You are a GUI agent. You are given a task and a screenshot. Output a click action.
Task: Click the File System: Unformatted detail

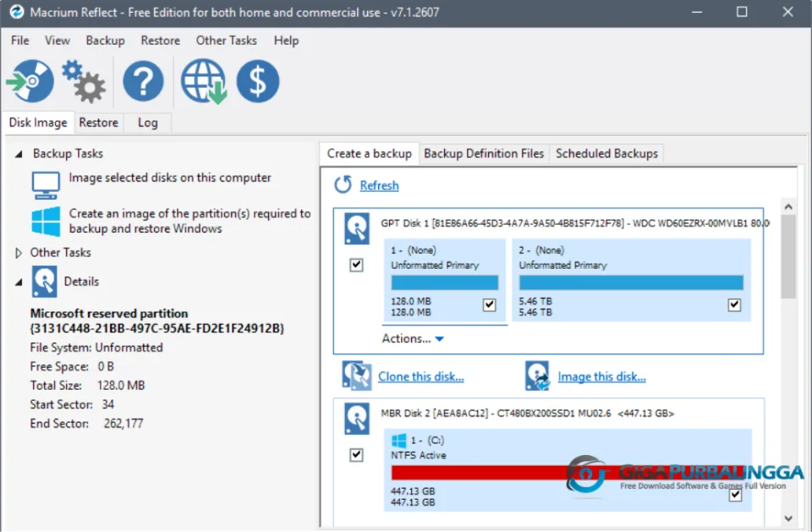pyautogui.click(x=96, y=348)
